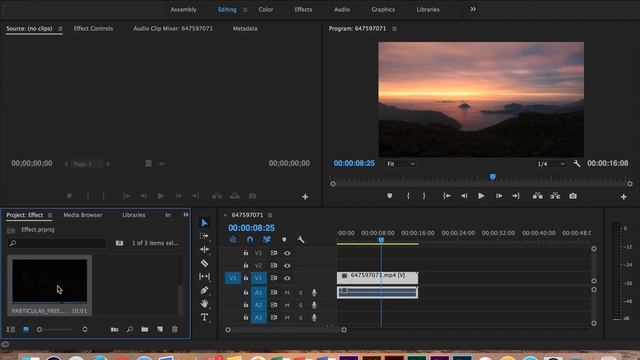Screen dimensions: 640x360
Task: Step forward one frame in Program monitor
Action: [x=499, y=196]
